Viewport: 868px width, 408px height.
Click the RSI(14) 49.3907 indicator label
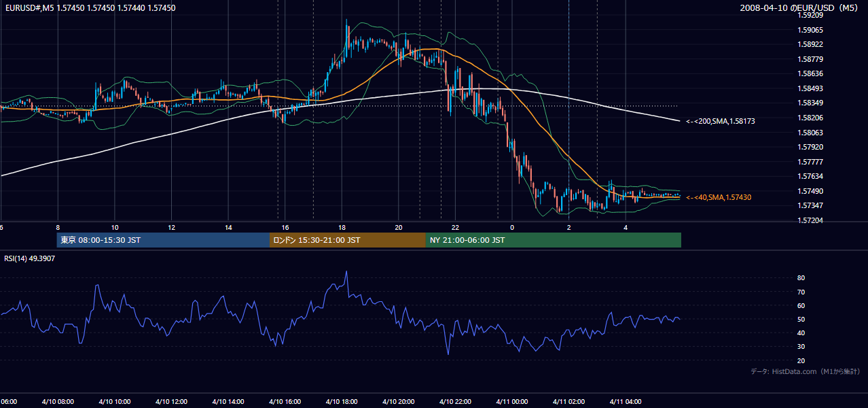[29, 258]
